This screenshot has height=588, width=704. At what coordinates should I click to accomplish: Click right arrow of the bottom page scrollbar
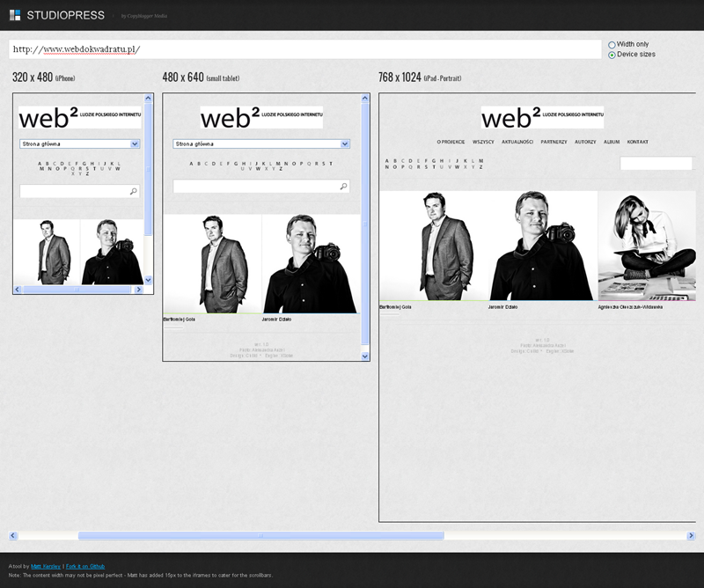point(690,535)
